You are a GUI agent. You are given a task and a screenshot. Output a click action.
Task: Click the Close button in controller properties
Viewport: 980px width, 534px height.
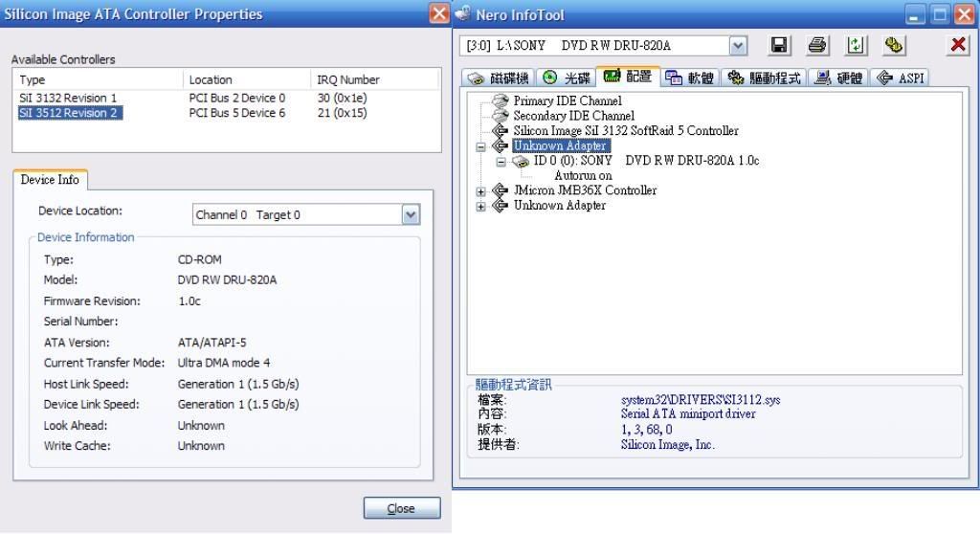point(402,508)
